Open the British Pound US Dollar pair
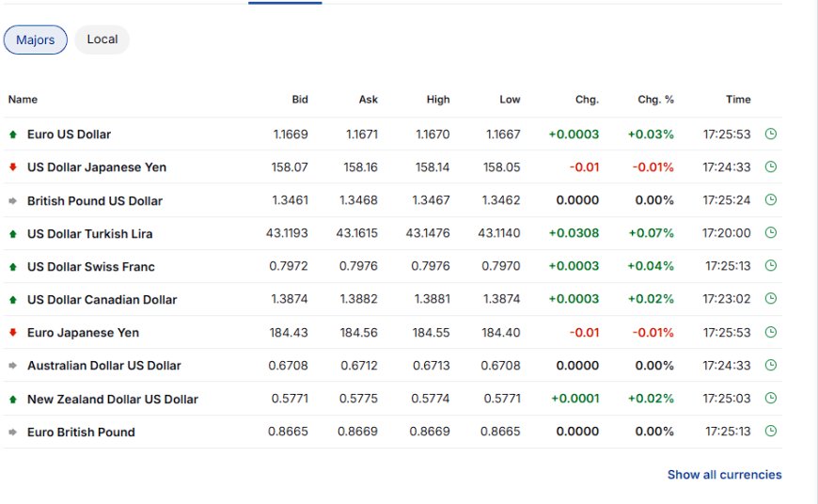818x504 pixels. tap(94, 201)
